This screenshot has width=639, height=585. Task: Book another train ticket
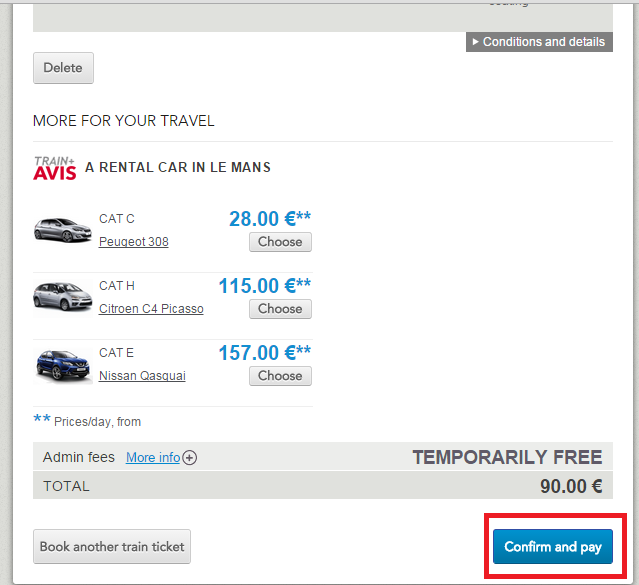[112, 547]
